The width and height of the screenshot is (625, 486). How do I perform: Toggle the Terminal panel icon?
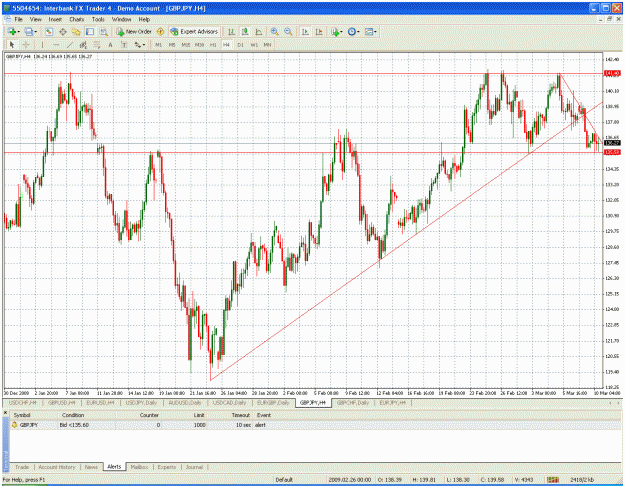click(x=90, y=32)
